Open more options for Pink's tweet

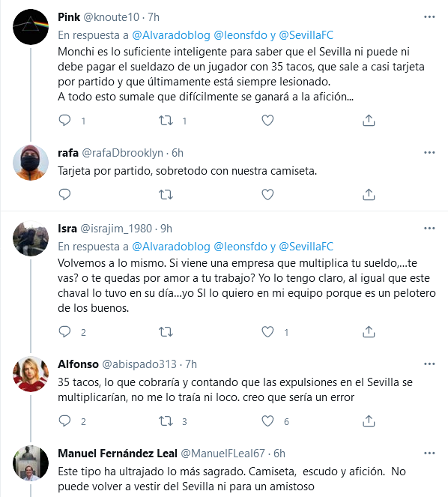(429, 16)
